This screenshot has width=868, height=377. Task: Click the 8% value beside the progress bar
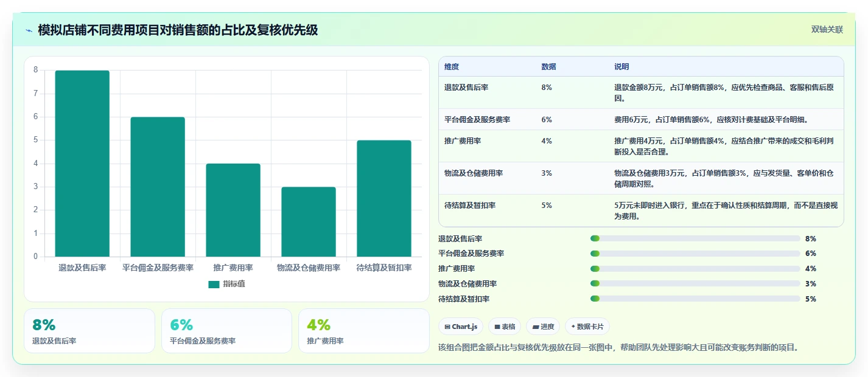811,239
